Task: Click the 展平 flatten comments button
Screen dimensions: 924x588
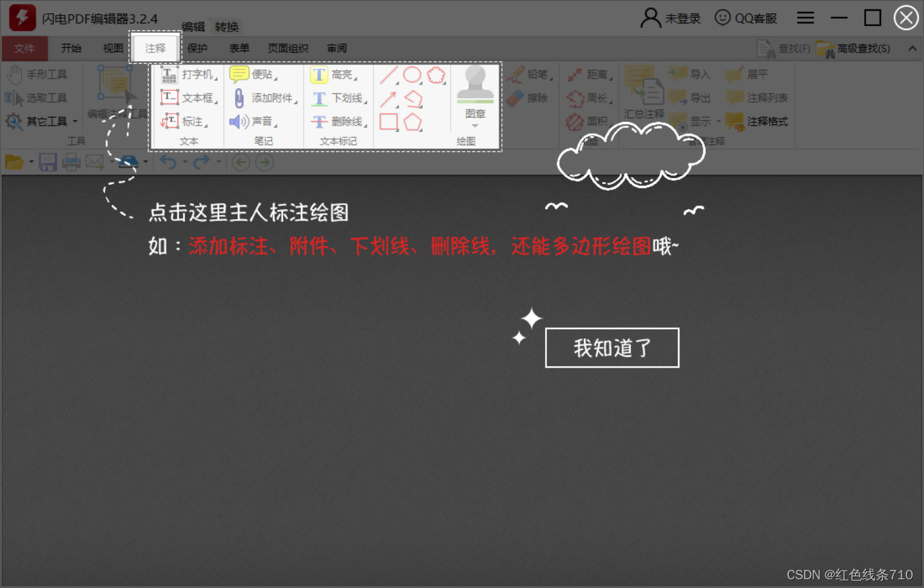Action: pyautogui.click(x=747, y=74)
